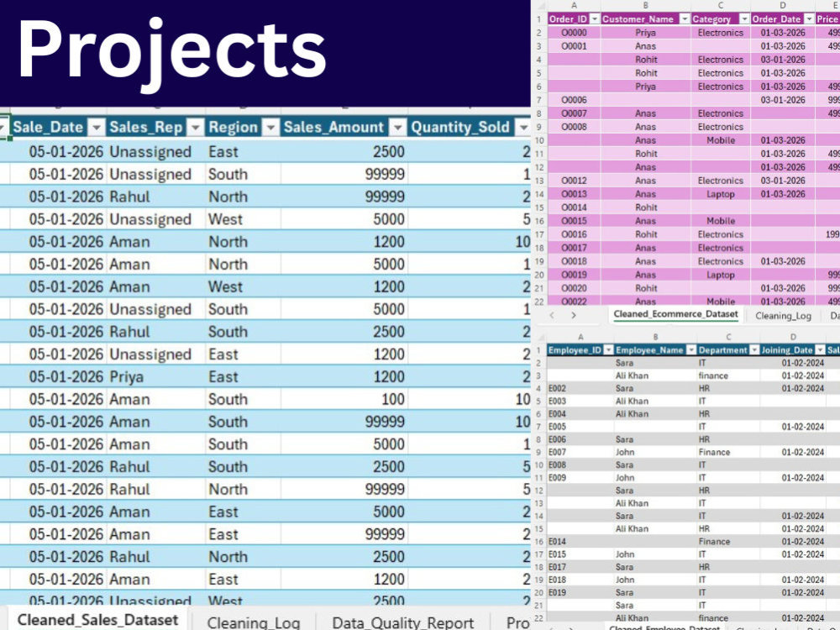Select column A header in the employee sheet
The image size is (840, 630).
580,337
